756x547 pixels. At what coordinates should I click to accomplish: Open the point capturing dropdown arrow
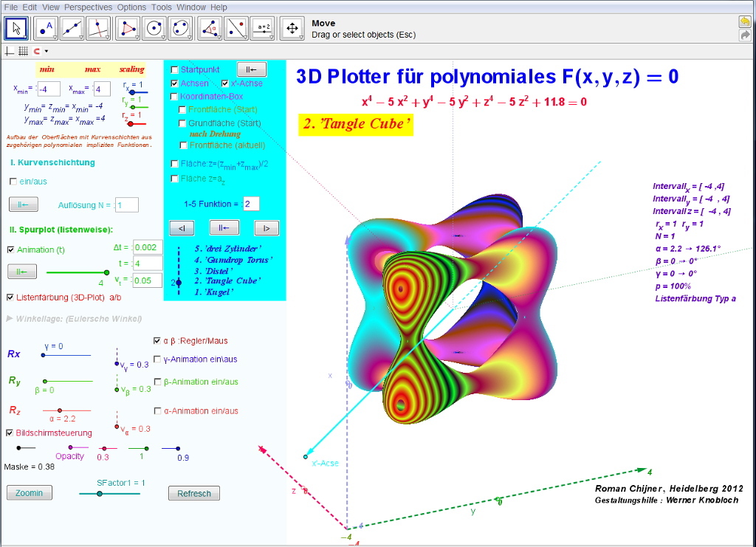pyautogui.click(x=47, y=52)
